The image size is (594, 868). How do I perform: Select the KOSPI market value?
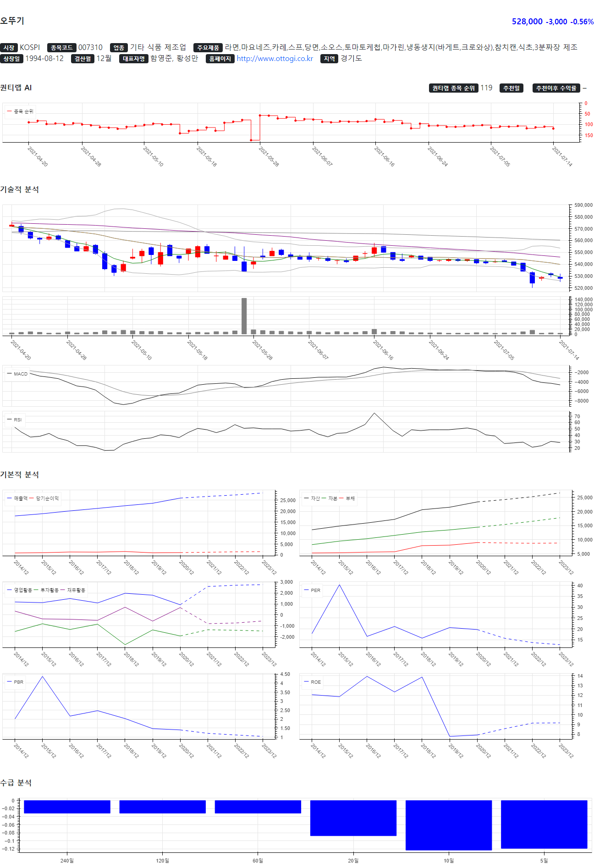point(30,48)
